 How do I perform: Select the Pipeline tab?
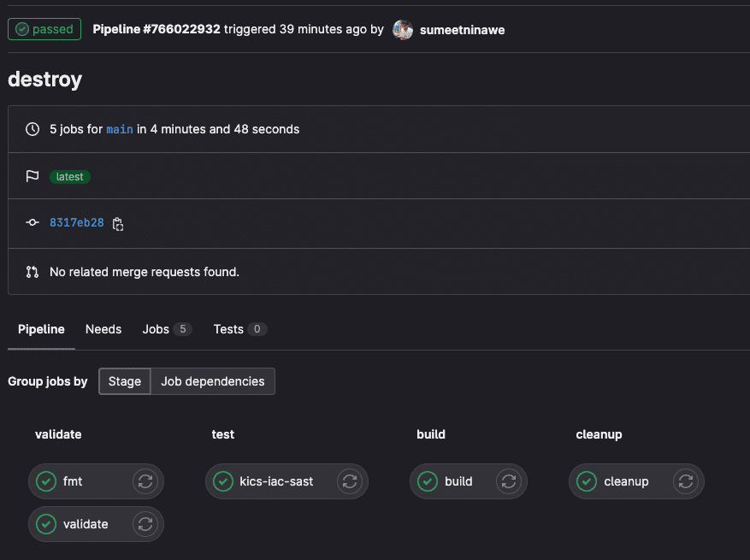point(41,329)
